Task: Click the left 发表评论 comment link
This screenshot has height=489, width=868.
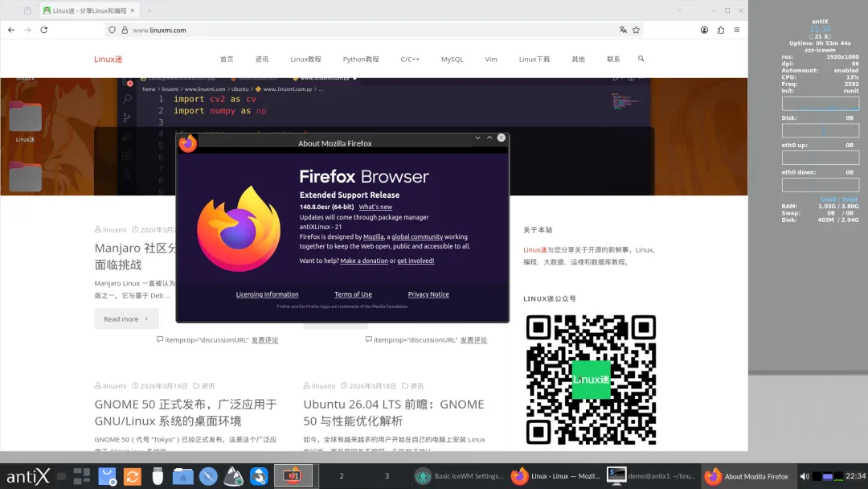Action: point(264,340)
